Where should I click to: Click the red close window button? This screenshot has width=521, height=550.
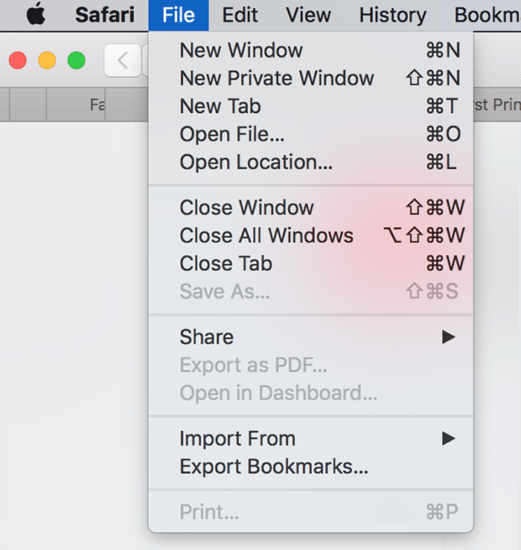coord(18,60)
